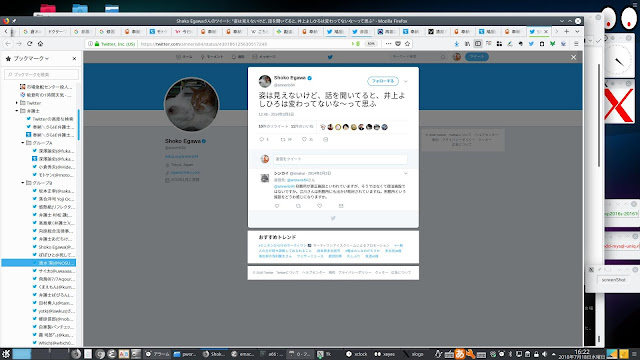This screenshot has width=640, height=360.
Task: Open the Twitter Home nav item
Action: 184,57
